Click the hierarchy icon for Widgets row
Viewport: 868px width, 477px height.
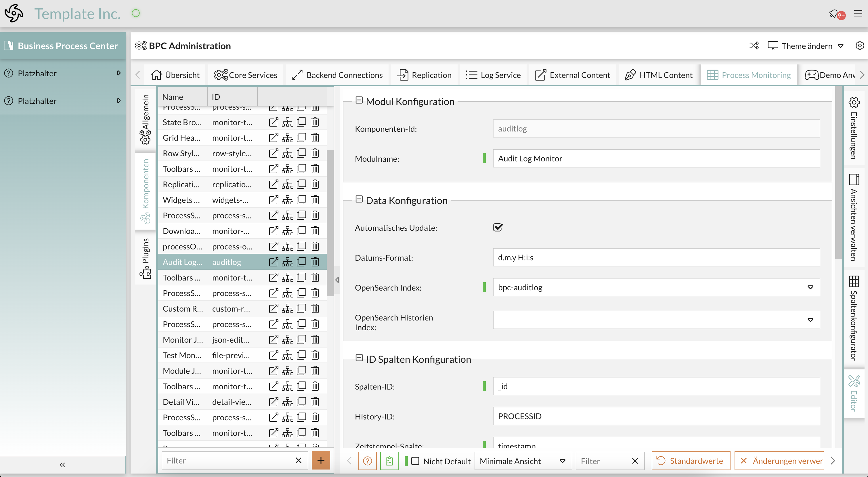click(287, 200)
